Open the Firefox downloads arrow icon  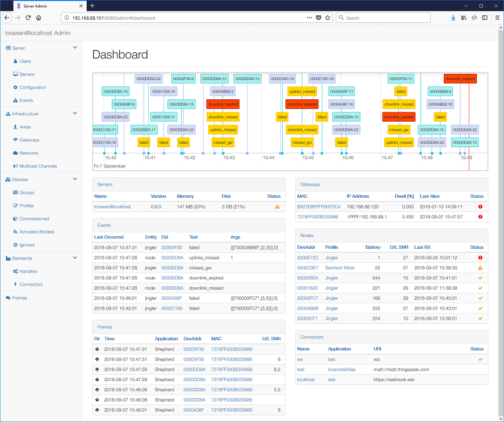coord(453,18)
